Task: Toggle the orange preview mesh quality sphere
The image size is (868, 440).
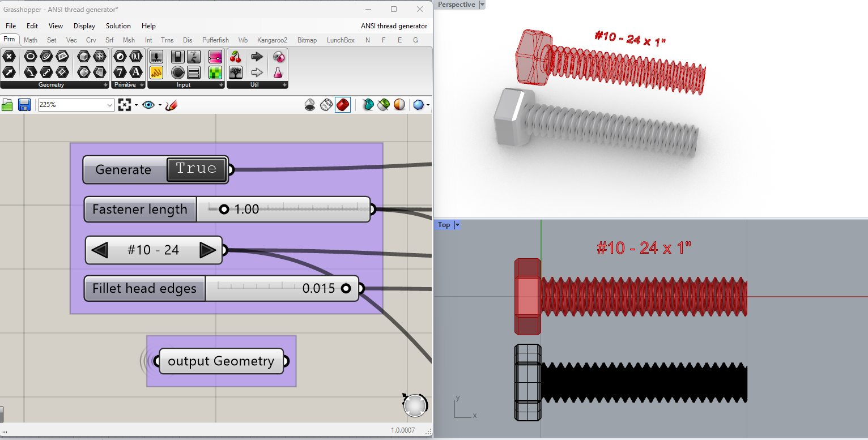Action: [x=399, y=105]
